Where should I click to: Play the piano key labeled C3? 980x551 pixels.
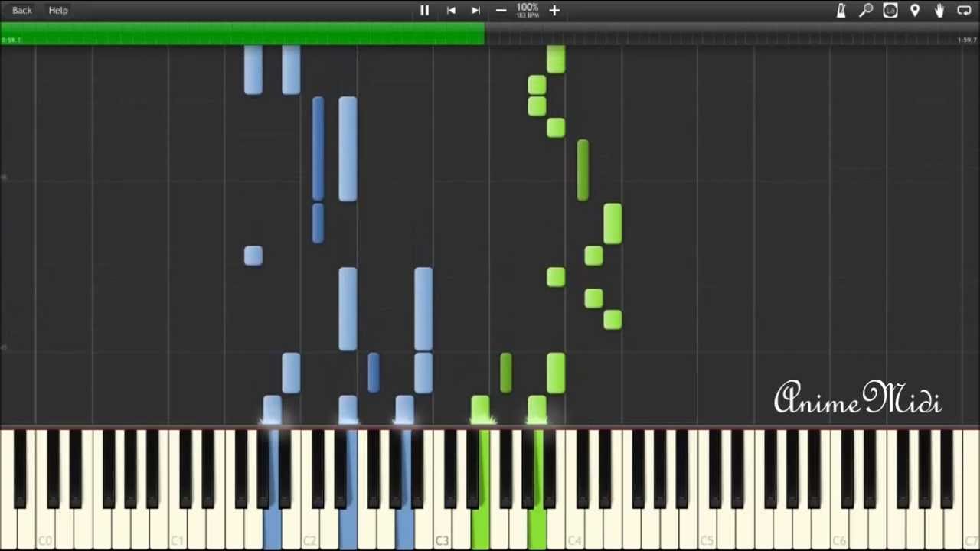tap(442, 490)
